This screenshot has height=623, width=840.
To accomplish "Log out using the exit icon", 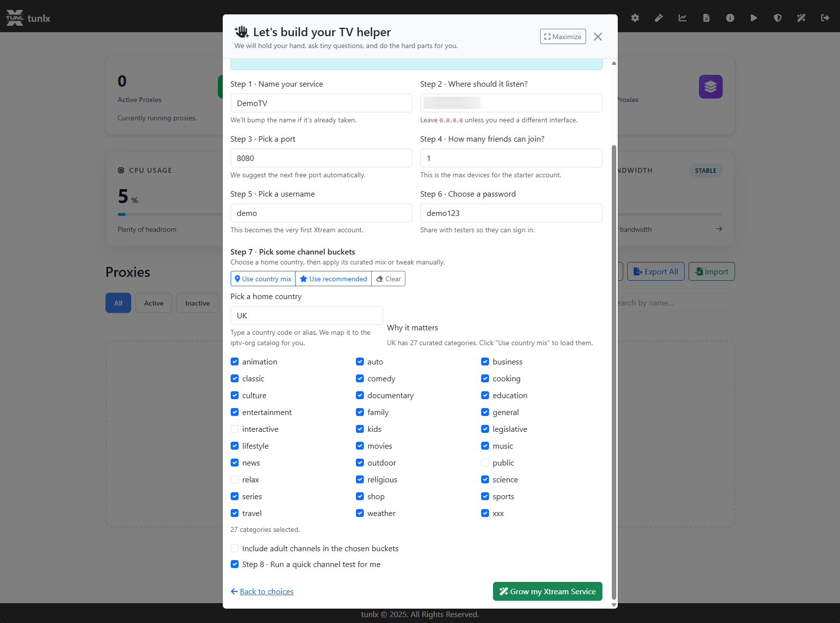I will 825,17.
